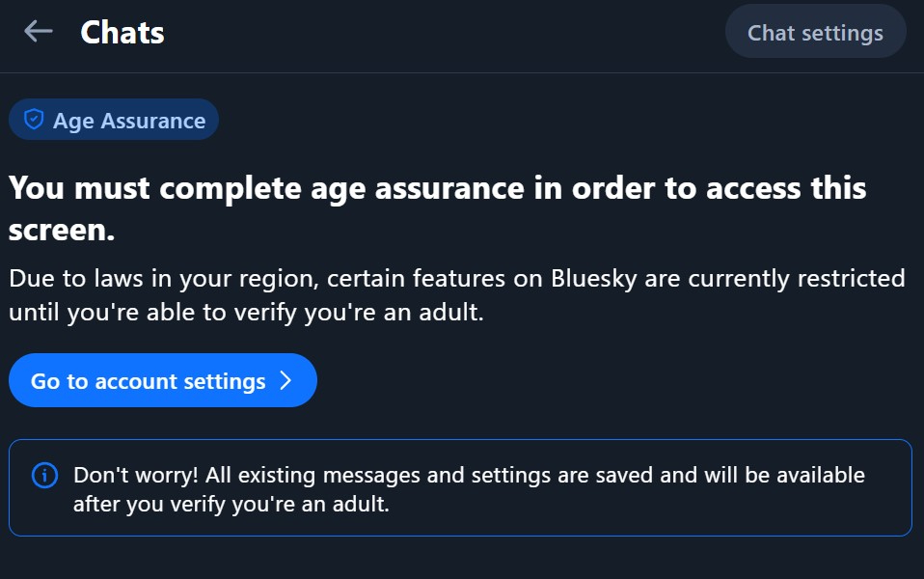Click the chevron arrow in the account settings button
This screenshot has height=579, width=924.
[285, 380]
